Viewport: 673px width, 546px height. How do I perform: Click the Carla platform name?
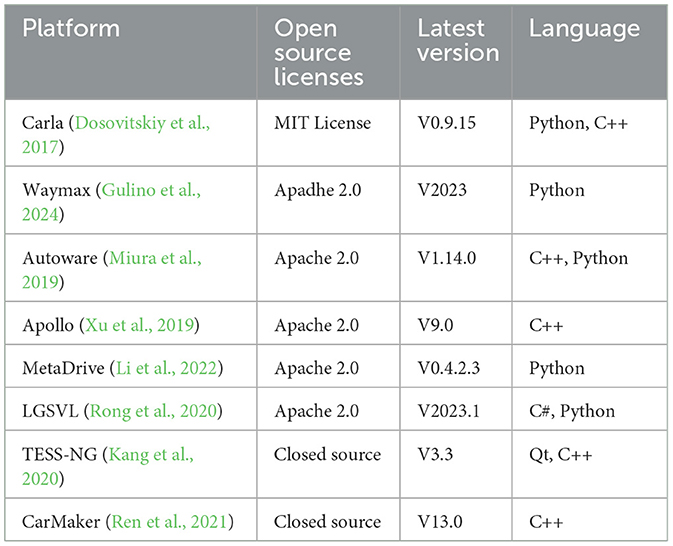(42, 123)
